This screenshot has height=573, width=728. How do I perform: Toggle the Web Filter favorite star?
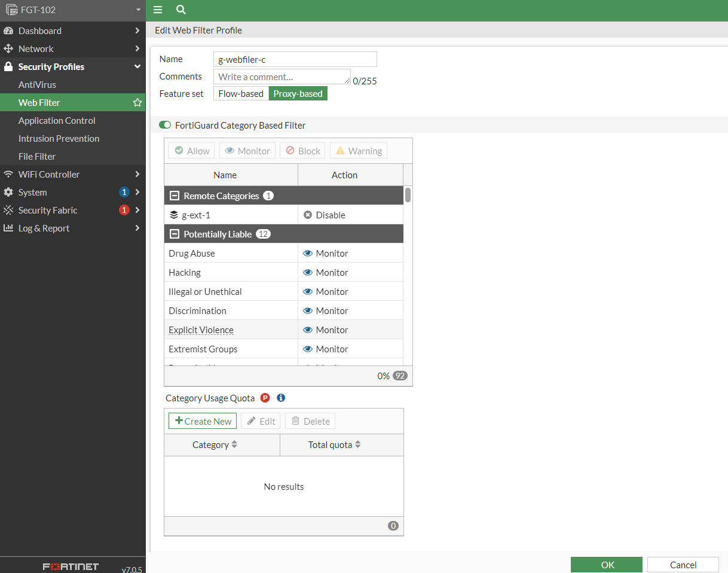[137, 102]
